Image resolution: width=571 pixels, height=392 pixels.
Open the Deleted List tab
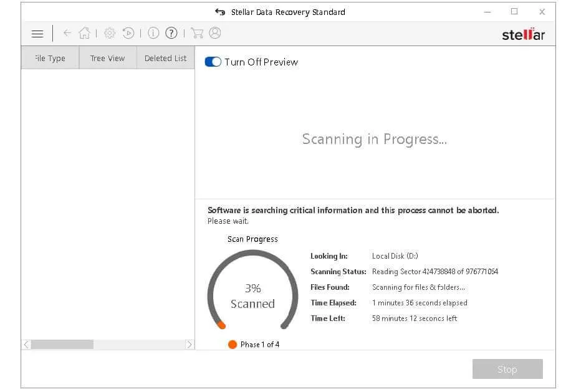(x=165, y=59)
